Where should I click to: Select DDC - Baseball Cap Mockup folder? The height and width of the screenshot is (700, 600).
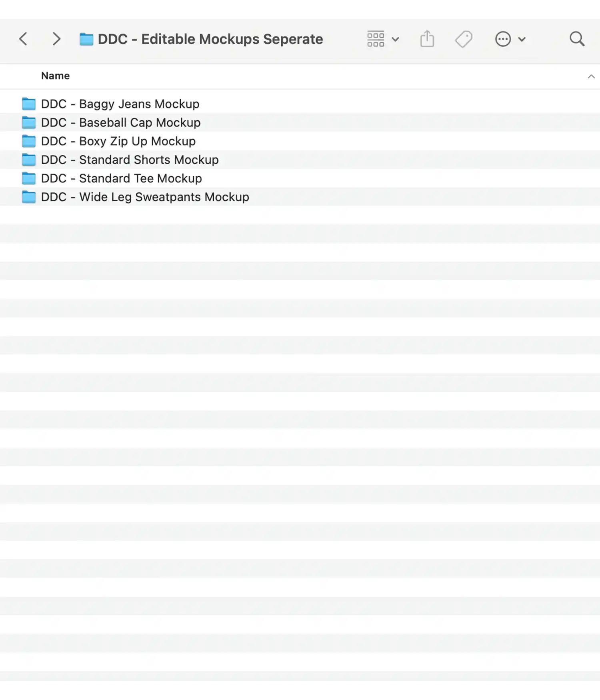pyautogui.click(x=120, y=123)
